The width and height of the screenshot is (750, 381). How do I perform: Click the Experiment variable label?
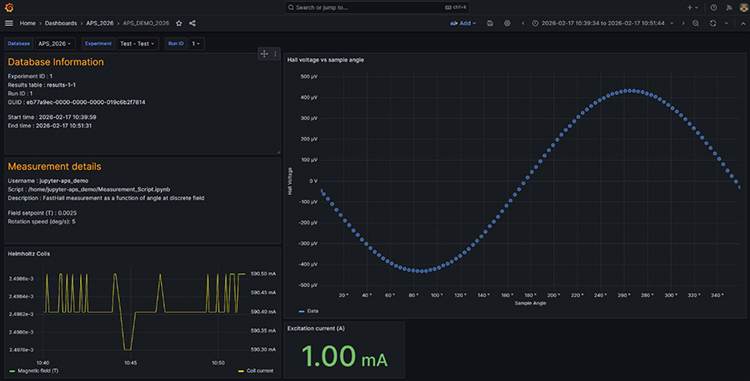point(98,44)
